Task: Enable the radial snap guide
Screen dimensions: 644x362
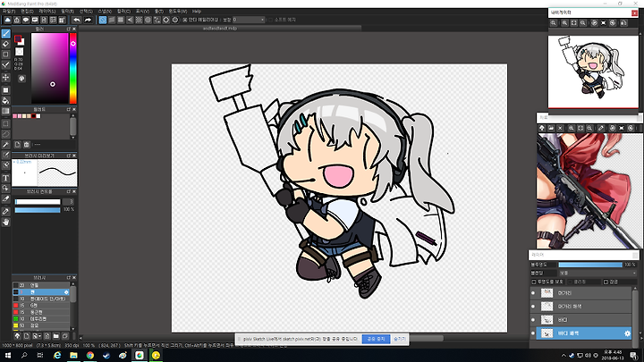Action: pos(139,20)
